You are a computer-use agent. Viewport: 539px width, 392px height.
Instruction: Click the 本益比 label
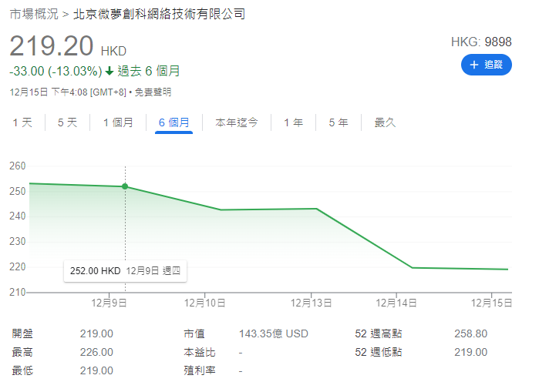pyautogui.click(x=200, y=352)
